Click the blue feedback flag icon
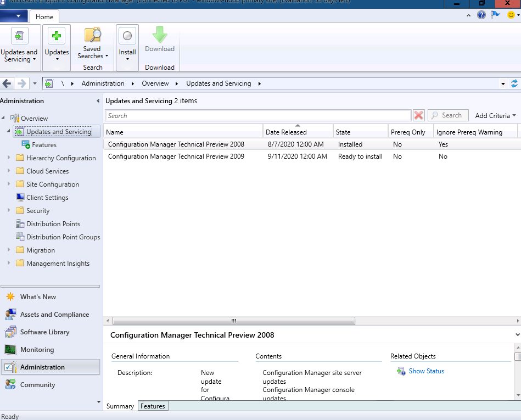Image resolution: width=521 pixels, height=420 pixels. tap(495, 15)
